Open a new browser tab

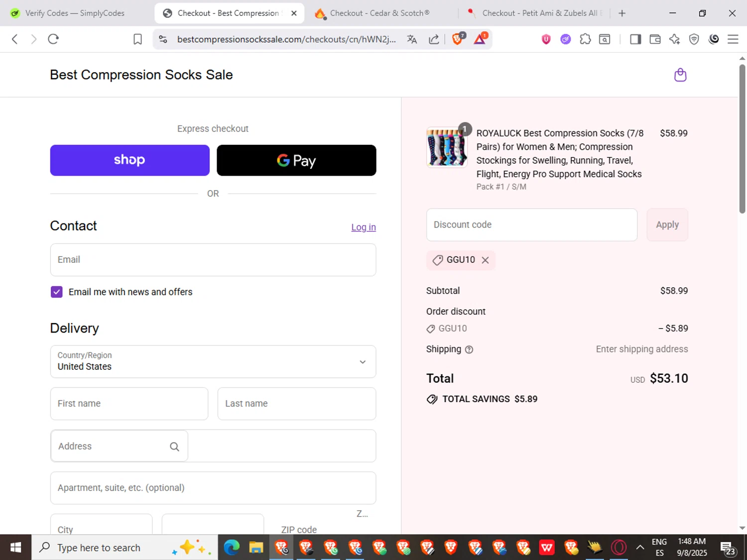(x=622, y=13)
